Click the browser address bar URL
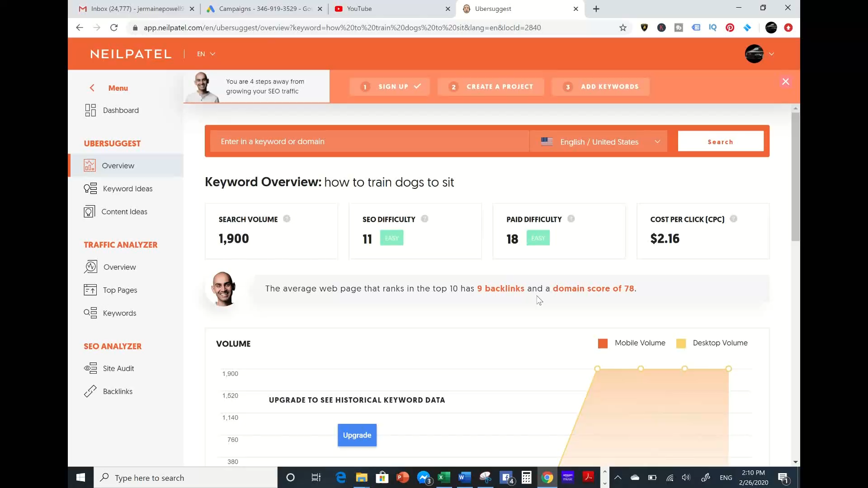868x488 pixels. pyautogui.click(x=342, y=28)
